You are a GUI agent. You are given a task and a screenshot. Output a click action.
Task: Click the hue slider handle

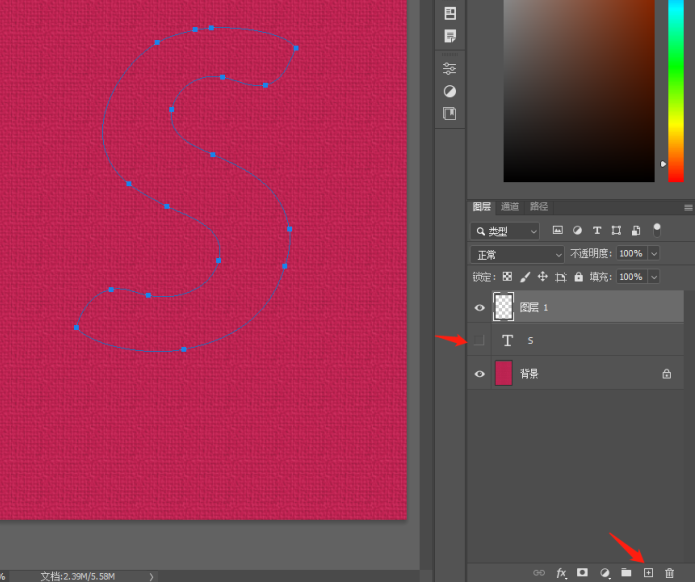coord(663,164)
